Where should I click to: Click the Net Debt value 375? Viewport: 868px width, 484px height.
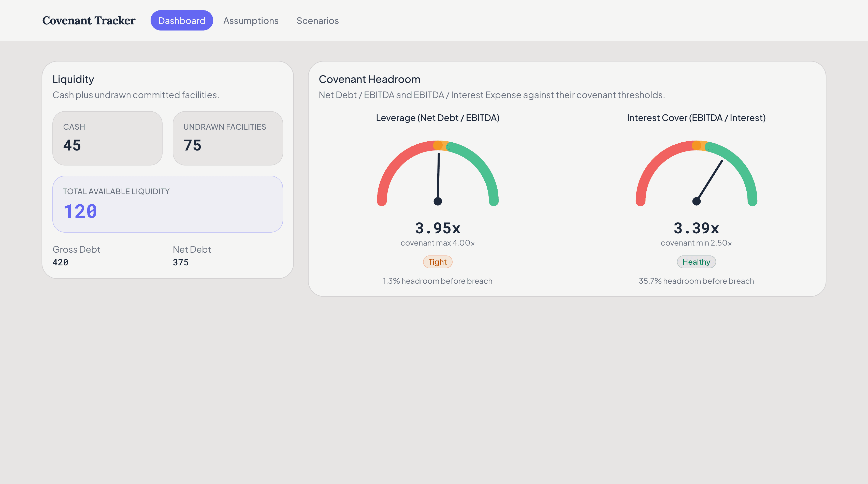pyautogui.click(x=181, y=262)
